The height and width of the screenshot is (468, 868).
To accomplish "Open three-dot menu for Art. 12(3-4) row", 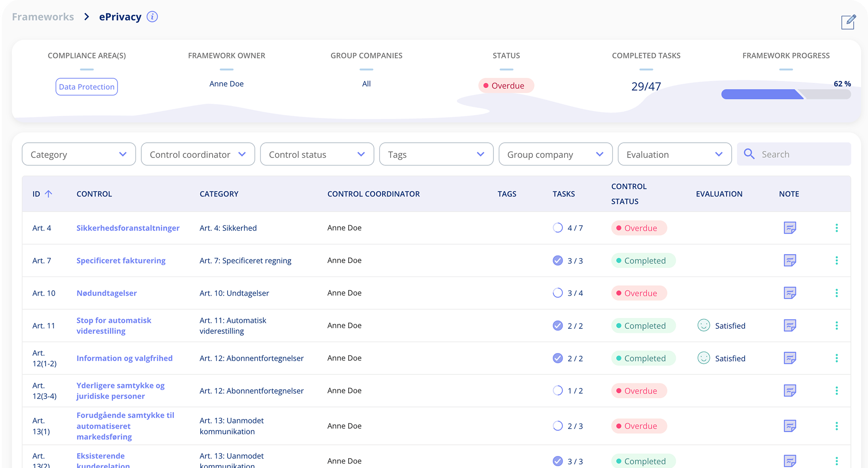I will coord(837,391).
